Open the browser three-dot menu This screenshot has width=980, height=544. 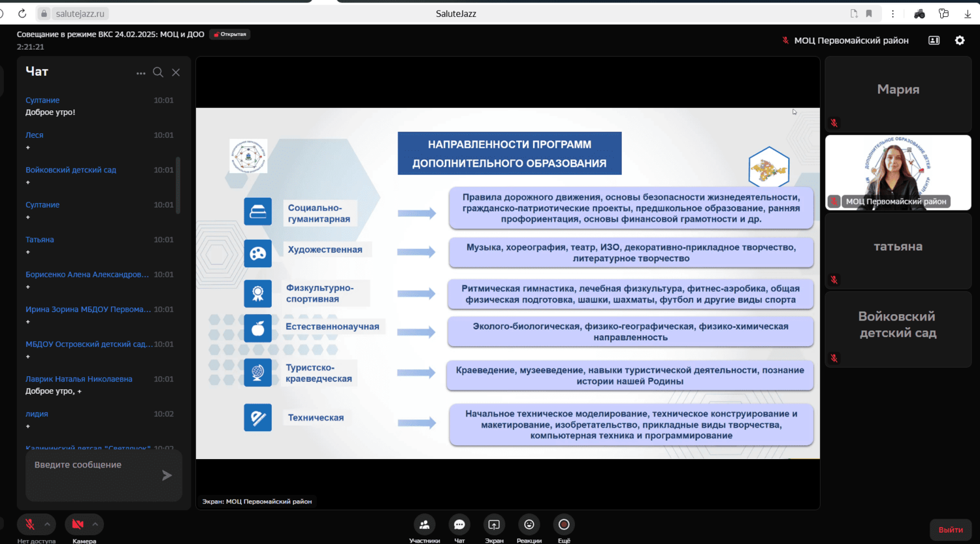tap(892, 13)
